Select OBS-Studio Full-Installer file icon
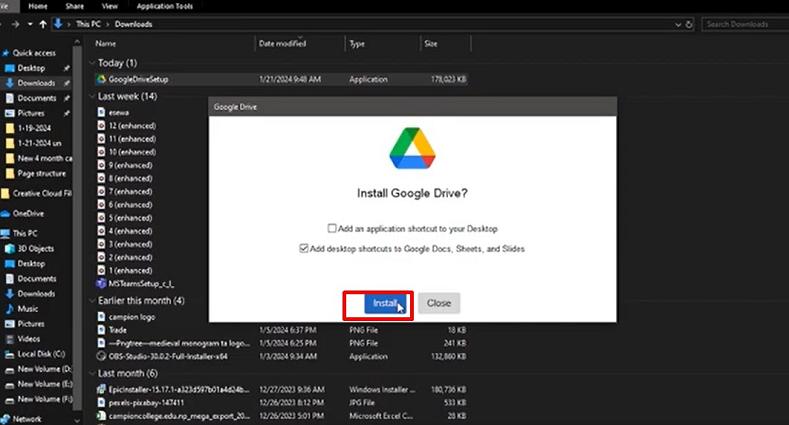 (101, 356)
